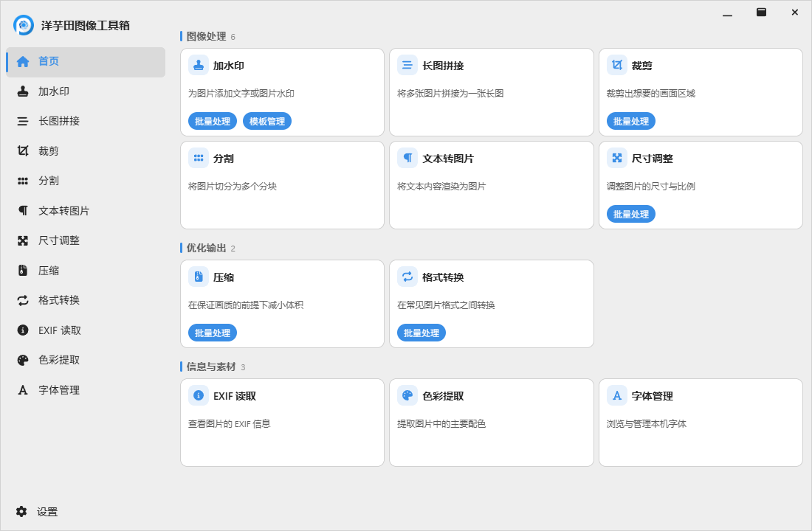Select 首页 in the sidebar

coord(86,62)
